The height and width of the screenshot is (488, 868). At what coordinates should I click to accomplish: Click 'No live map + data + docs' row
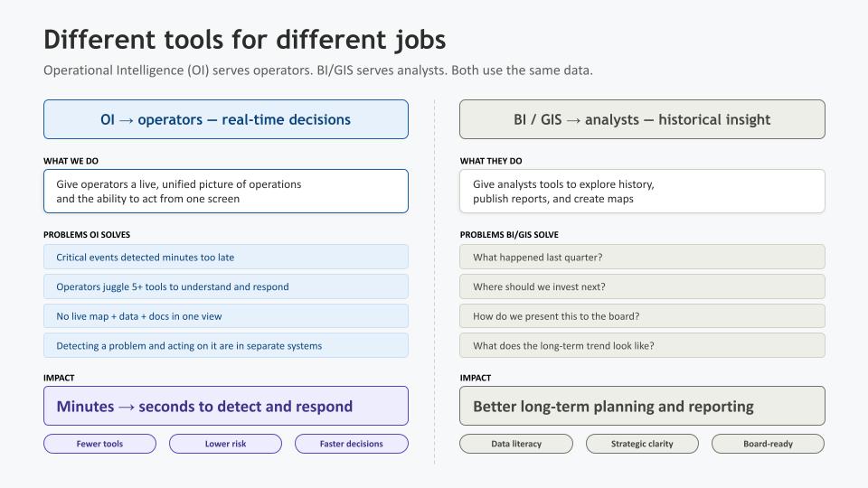(226, 316)
